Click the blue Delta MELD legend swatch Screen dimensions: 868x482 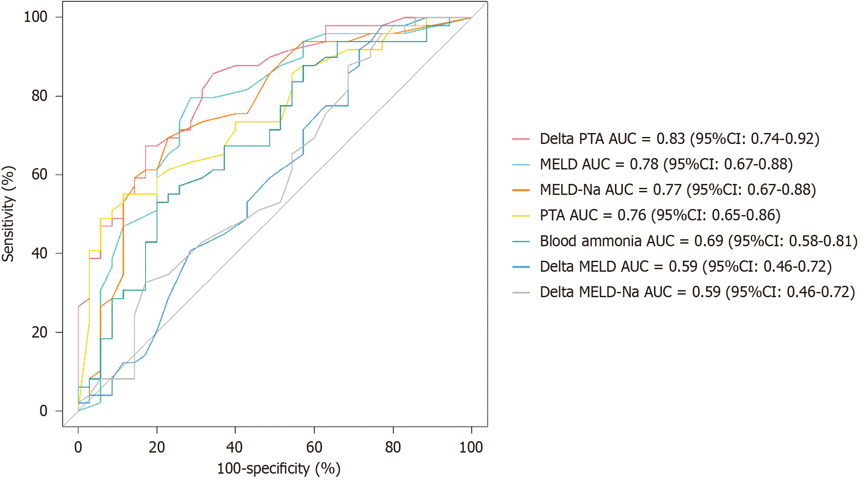click(x=521, y=266)
